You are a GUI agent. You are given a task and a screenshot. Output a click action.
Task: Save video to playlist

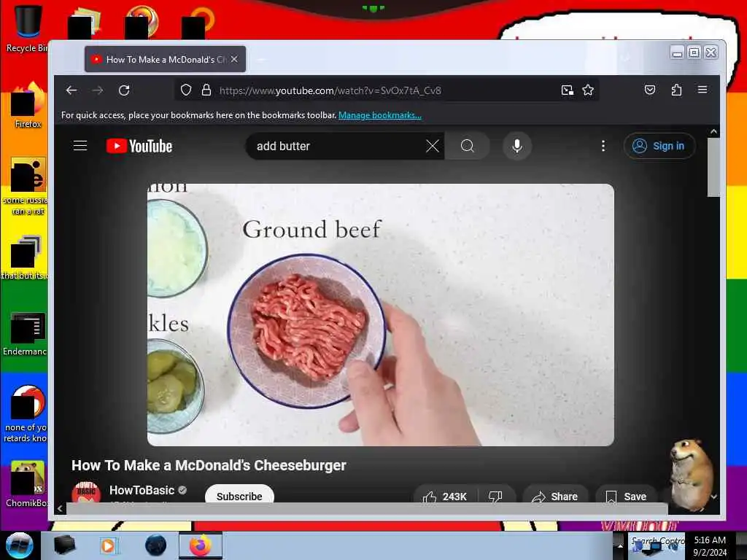626,496
